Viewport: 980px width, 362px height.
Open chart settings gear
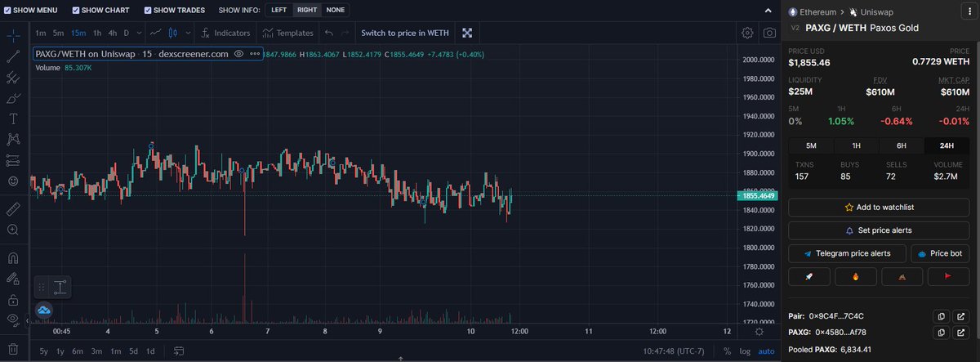pos(747,33)
